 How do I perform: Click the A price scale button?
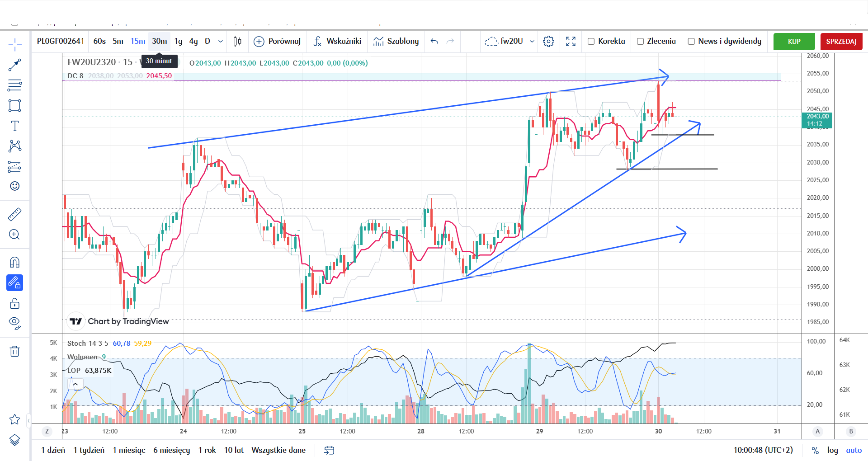pyautogui.click(x=817, y=431)
